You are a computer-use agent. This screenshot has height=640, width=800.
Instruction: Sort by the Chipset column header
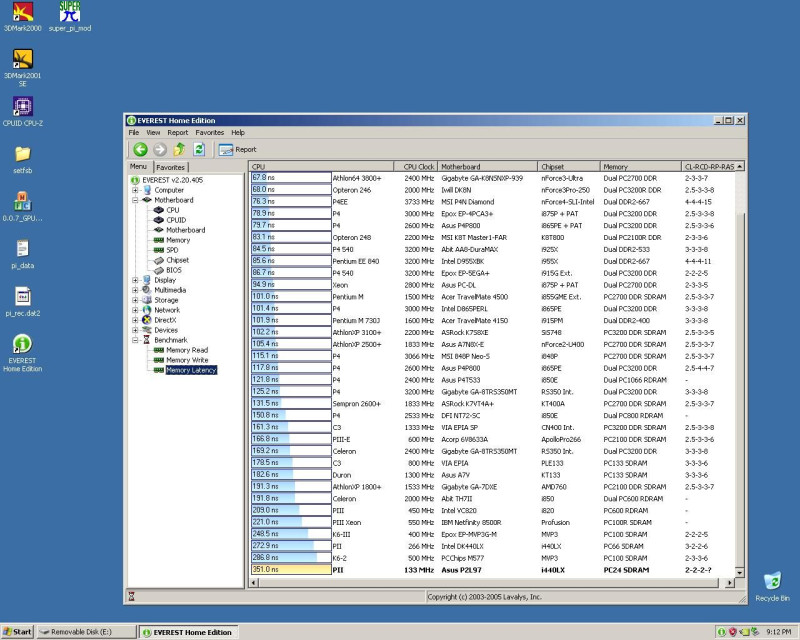click(568, 166)
